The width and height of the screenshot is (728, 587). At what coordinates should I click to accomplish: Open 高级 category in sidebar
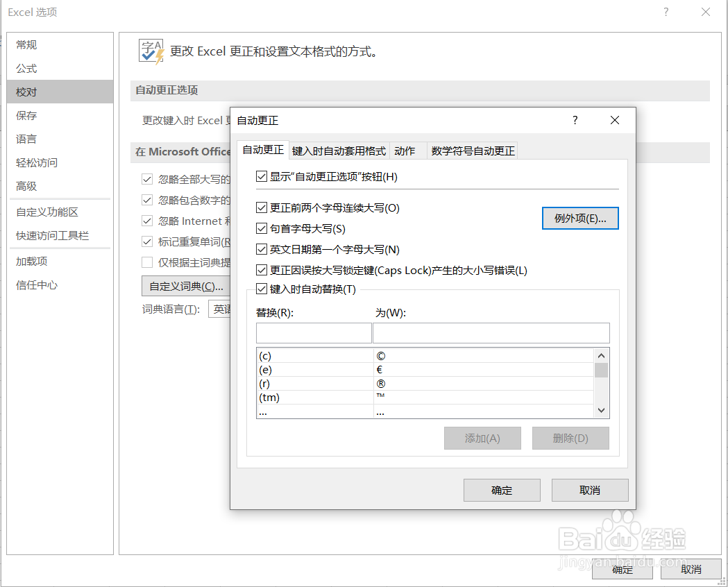pyautogui.click(x=60, y=186)
